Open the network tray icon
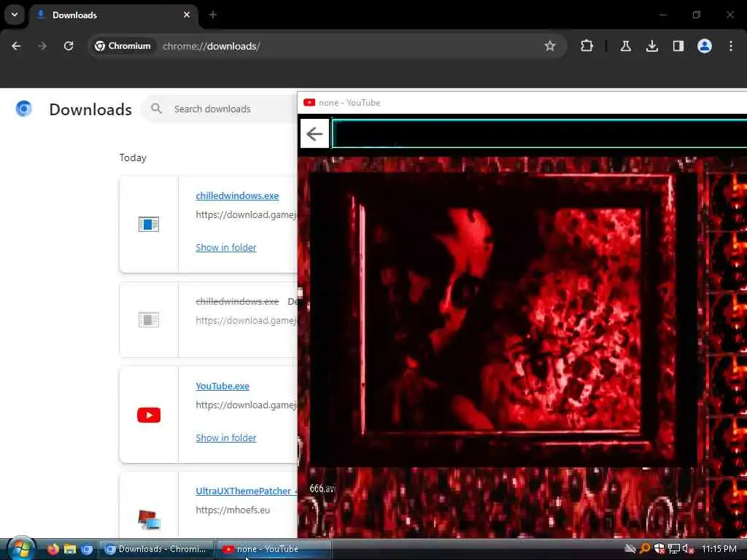 coord(673,549)
